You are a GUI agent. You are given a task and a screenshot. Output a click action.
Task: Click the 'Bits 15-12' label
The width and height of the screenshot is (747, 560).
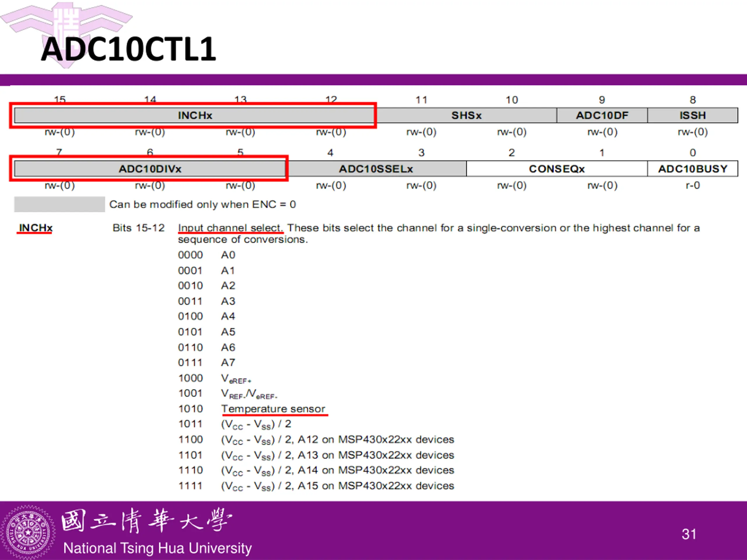tap(139, 228)
